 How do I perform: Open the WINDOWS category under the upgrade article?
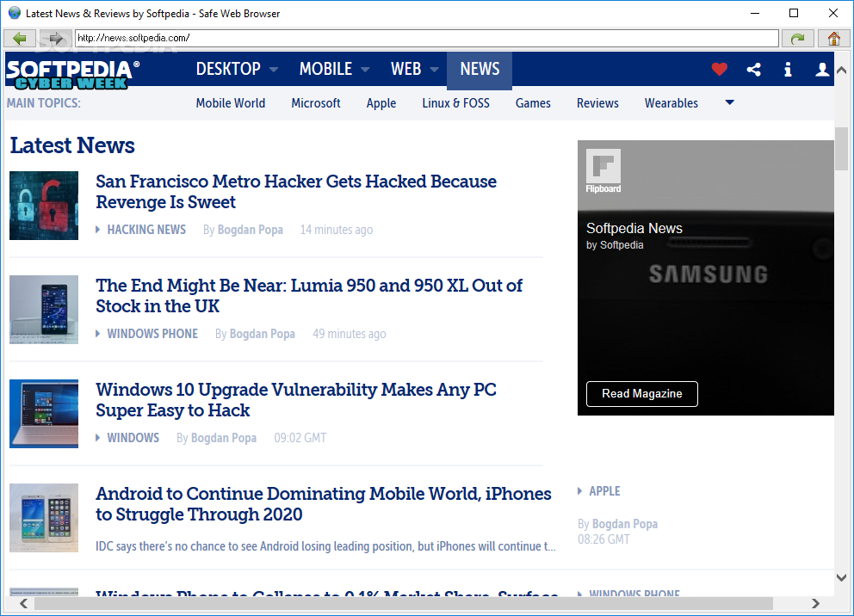(133, 438)
